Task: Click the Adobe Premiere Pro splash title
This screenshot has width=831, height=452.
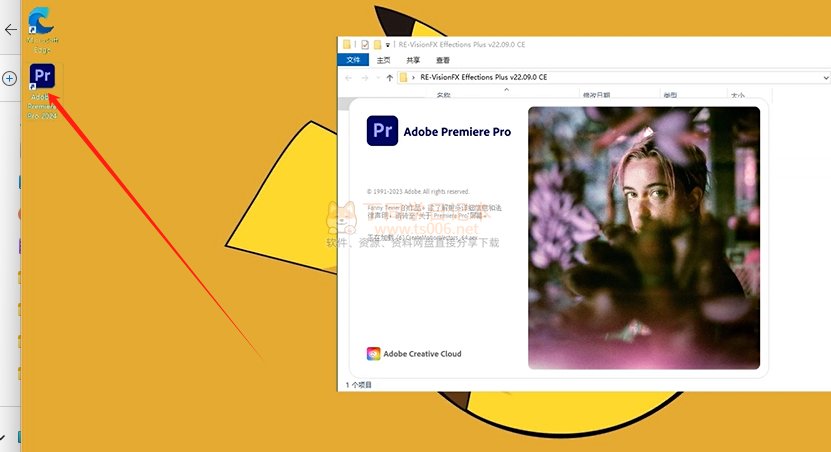Action: click(x=457, y=131)
